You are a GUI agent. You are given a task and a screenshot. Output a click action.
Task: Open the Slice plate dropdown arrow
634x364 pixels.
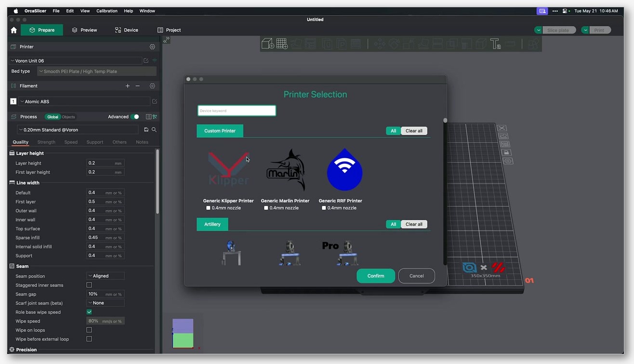coord(538,30)
